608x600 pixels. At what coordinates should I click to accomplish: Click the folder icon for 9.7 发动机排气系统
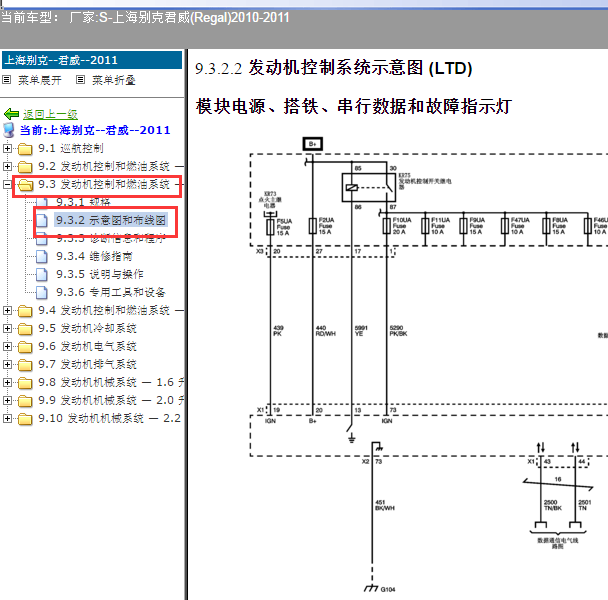tap(25, 365)
